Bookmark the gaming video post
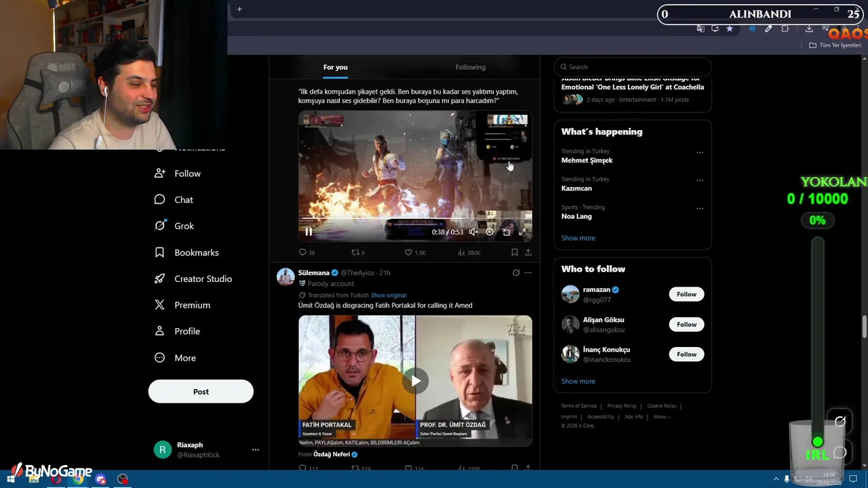The height and width of the screenshot is (488, 868). pyautogui.click(x=515, y=252)
